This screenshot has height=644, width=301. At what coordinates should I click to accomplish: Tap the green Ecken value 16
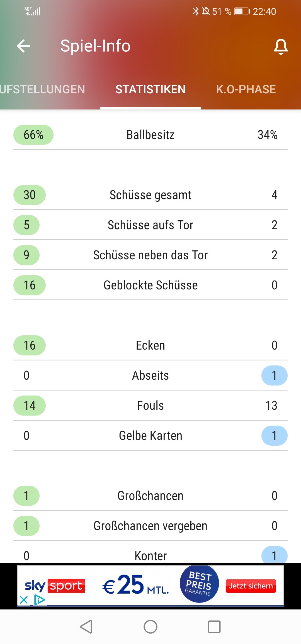(x=30, y=345)
